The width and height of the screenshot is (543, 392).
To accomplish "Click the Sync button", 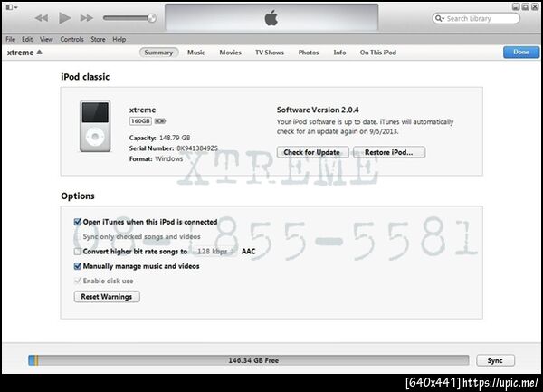I will tap(495, 360).
